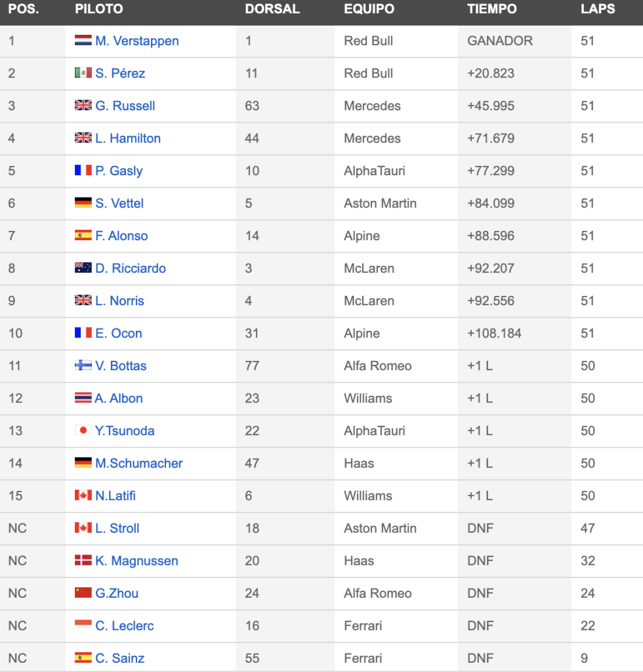The height and width of the screenshot is (672, 643).
Task: Open the M.Schumacher driver link
Action: (x=139, y=463)
